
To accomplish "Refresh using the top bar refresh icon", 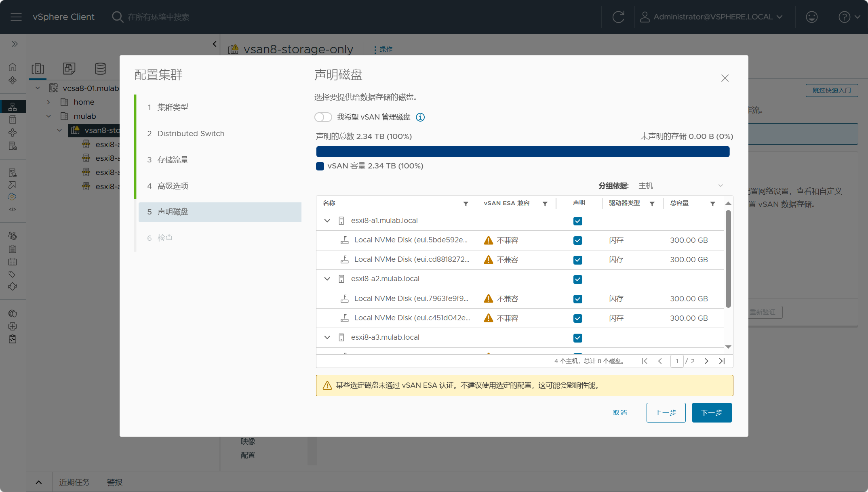I will [x=618, y=17].
